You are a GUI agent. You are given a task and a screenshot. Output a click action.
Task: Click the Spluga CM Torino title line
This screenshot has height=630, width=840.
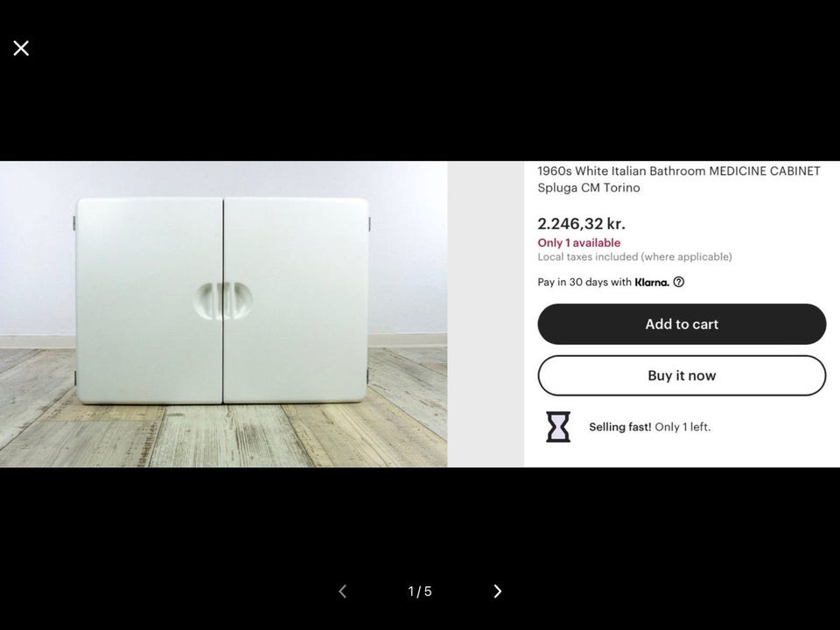coord(589,187)
